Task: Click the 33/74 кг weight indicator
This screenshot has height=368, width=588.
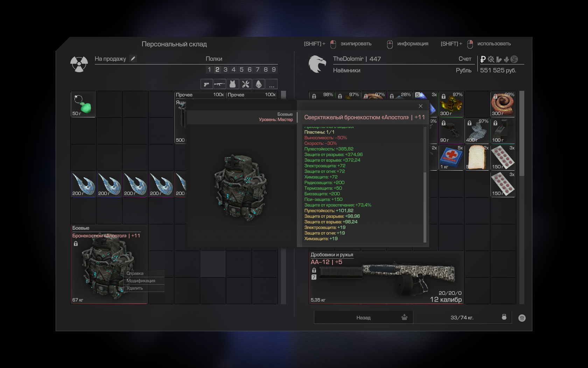Action: pos(462,318)
